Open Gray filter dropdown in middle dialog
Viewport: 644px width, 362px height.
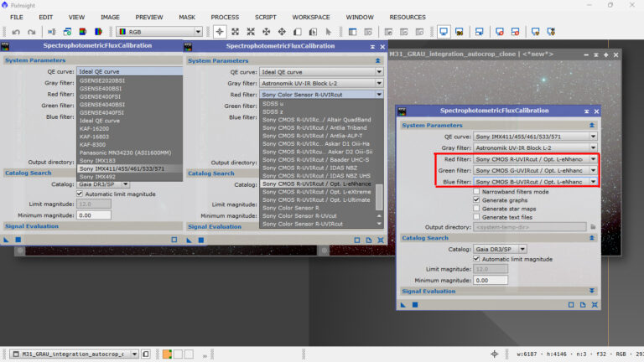point(321,83)
